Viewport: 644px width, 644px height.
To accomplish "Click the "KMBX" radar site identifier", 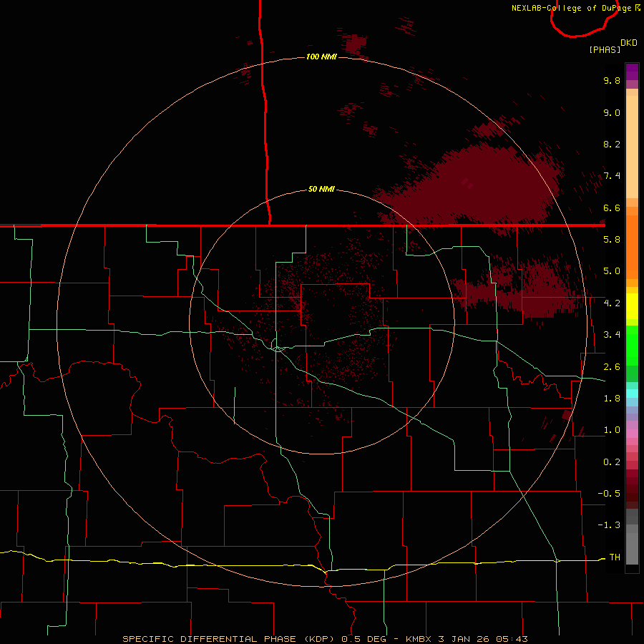I will [419, 639].
